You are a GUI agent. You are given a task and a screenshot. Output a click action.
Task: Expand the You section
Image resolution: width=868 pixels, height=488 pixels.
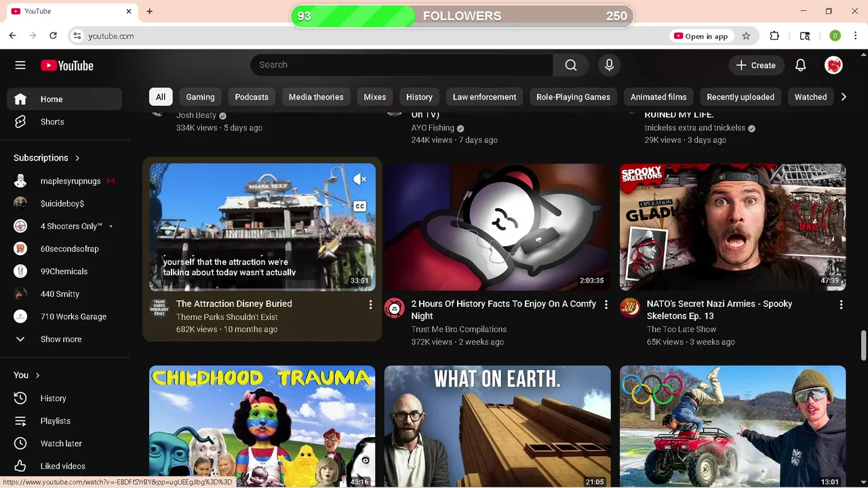tap(27, 375)
